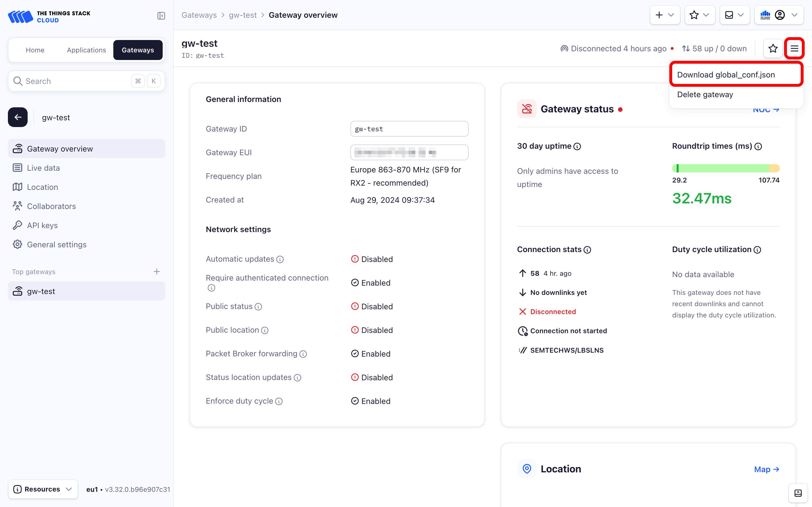Click the Duty cycle utilization info icon
Viewport: 812px width, 507px height.
point(757,250)
